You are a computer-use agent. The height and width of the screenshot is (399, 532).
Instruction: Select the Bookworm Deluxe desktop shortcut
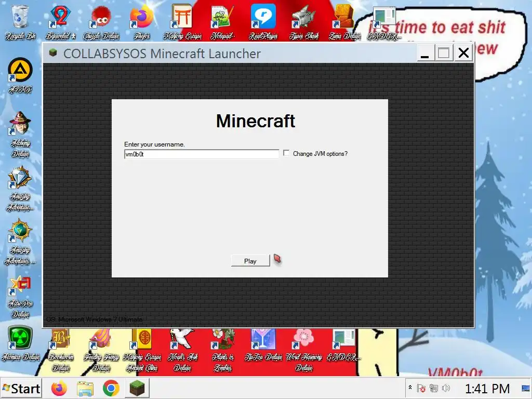point(61,350)
